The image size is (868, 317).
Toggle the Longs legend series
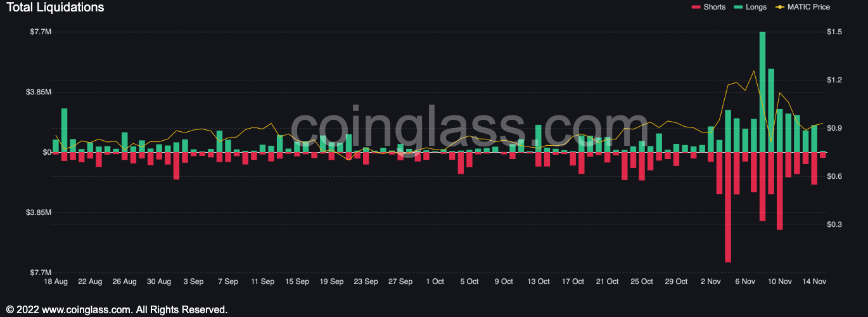750,7
